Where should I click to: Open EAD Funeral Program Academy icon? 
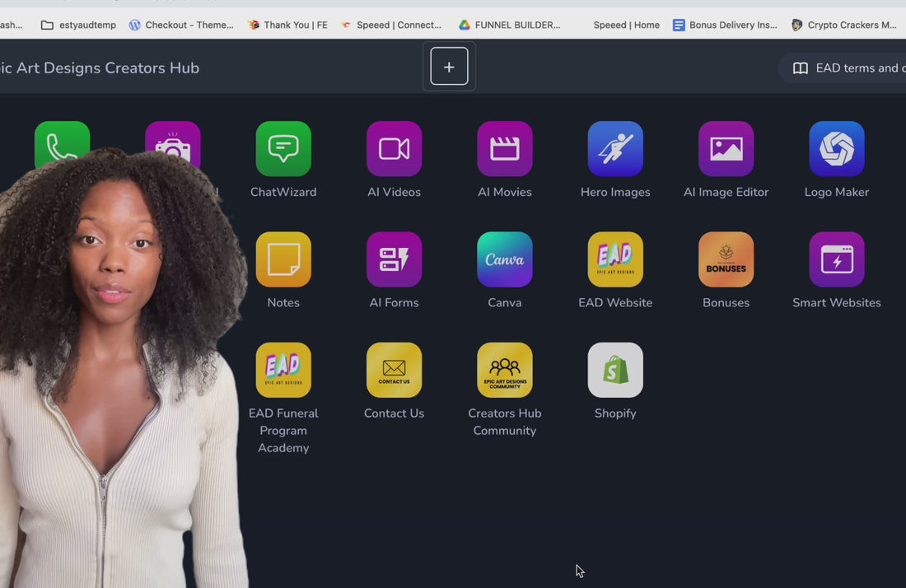point(283,371)
